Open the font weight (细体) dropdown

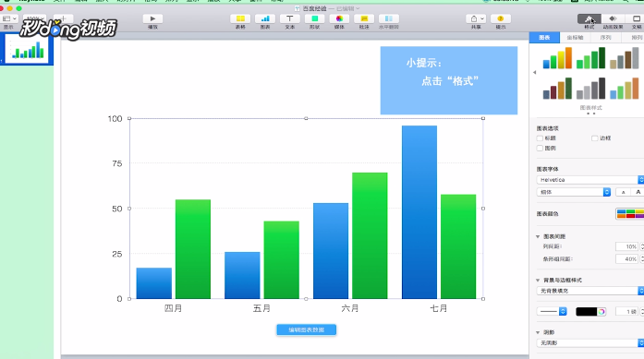point(574,192)
